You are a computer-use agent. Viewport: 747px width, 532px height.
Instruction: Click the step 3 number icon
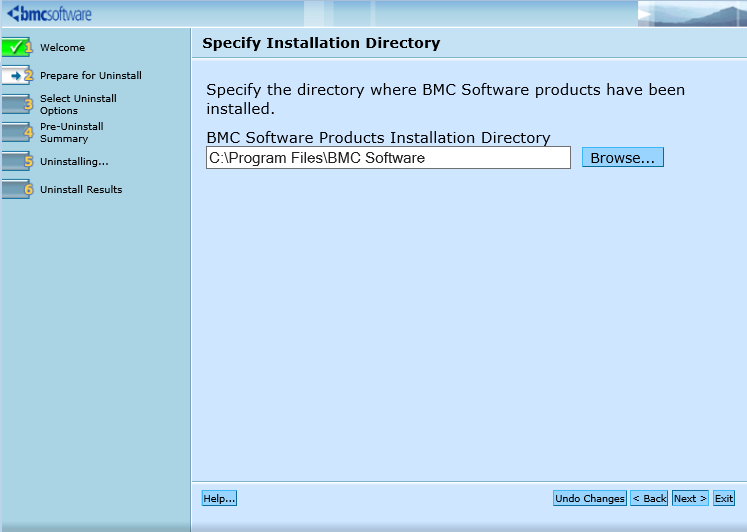pyautogui.click(x=17, y=104)
